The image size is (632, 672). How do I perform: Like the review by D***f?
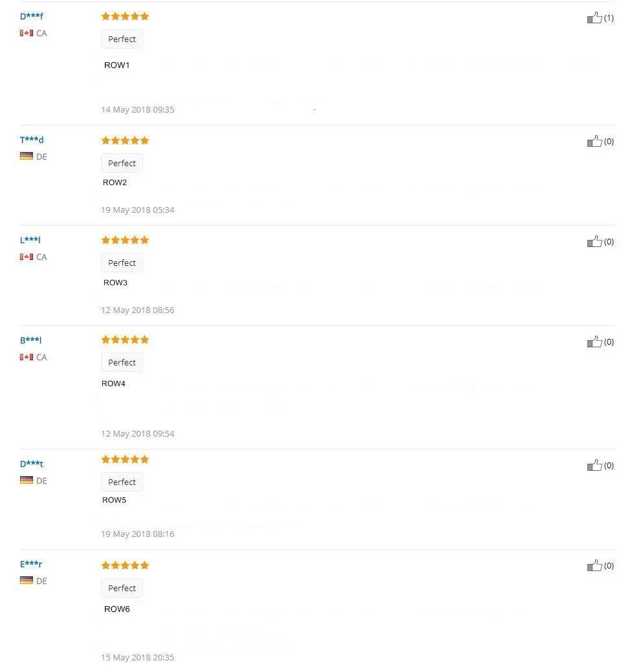coord(594,17)
